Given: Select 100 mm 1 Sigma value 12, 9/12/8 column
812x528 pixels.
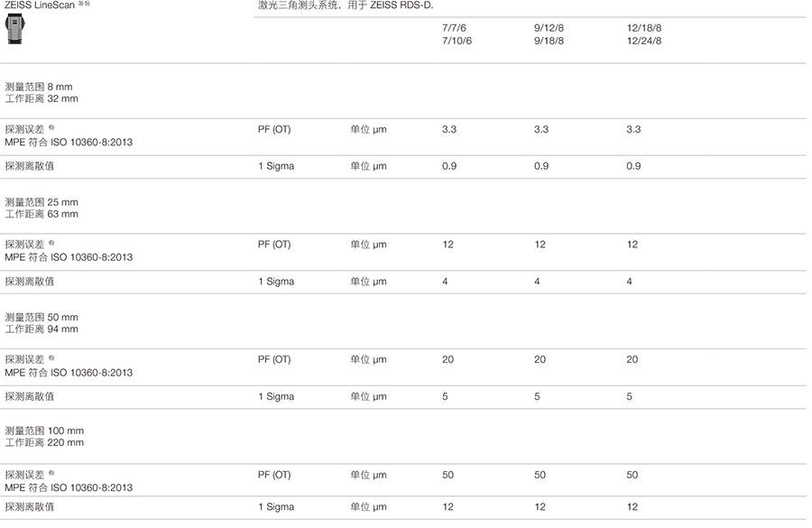Looking at the screenshot, I should (x=540, y=507).
